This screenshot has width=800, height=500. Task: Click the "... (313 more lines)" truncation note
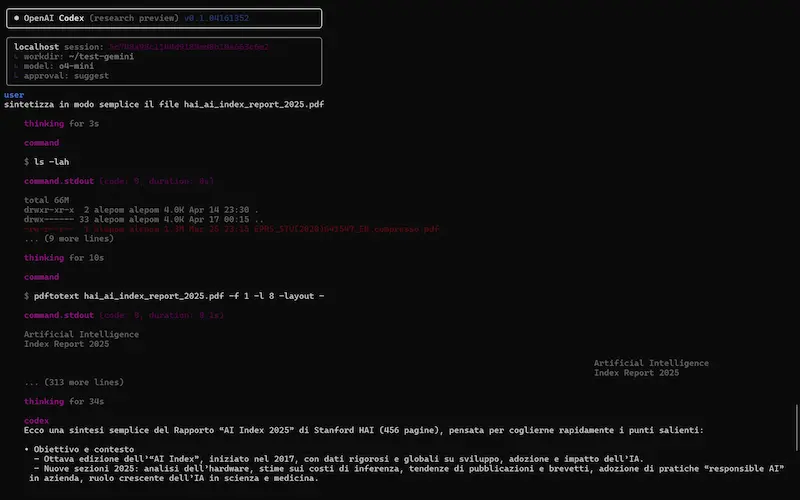click(74, 382)
